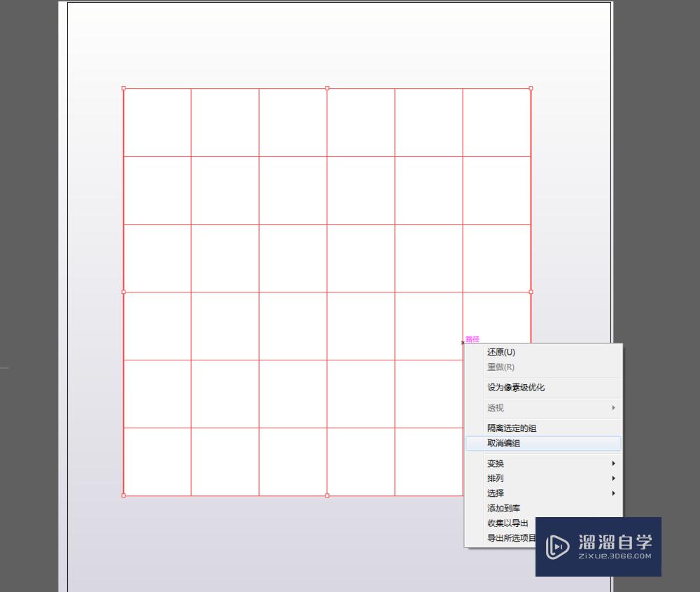点击粉色的"路径"提示标签
The image size is (700, 592).
[471, 339]
